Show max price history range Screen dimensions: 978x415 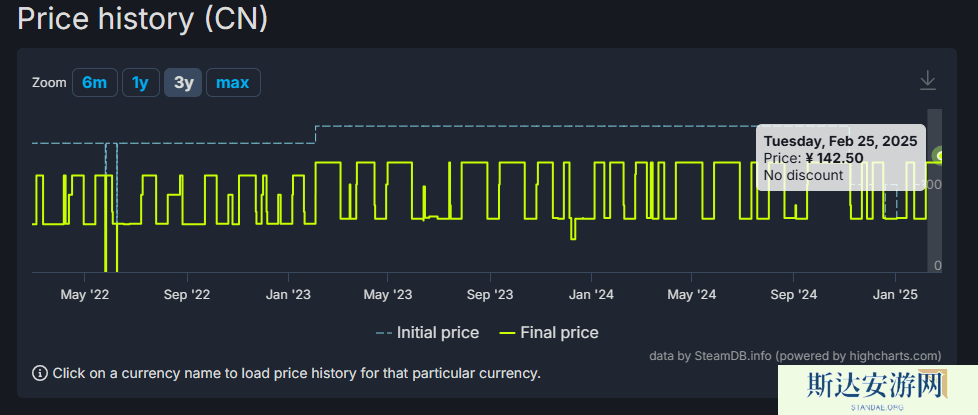pos(232,82)
